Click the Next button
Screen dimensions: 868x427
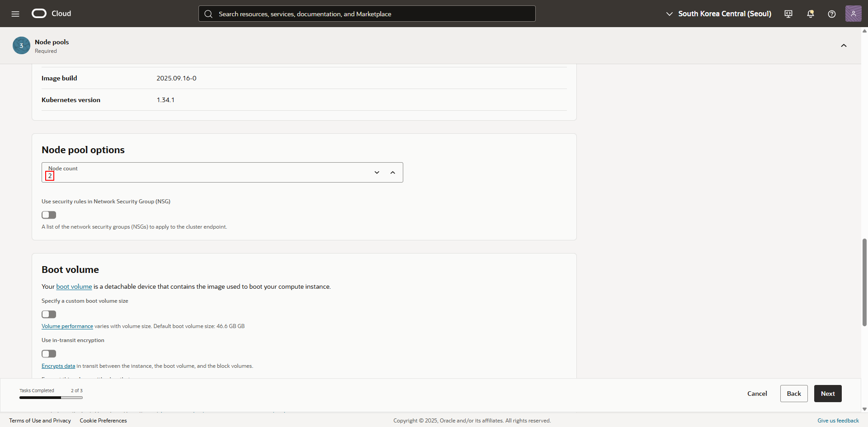827,394
